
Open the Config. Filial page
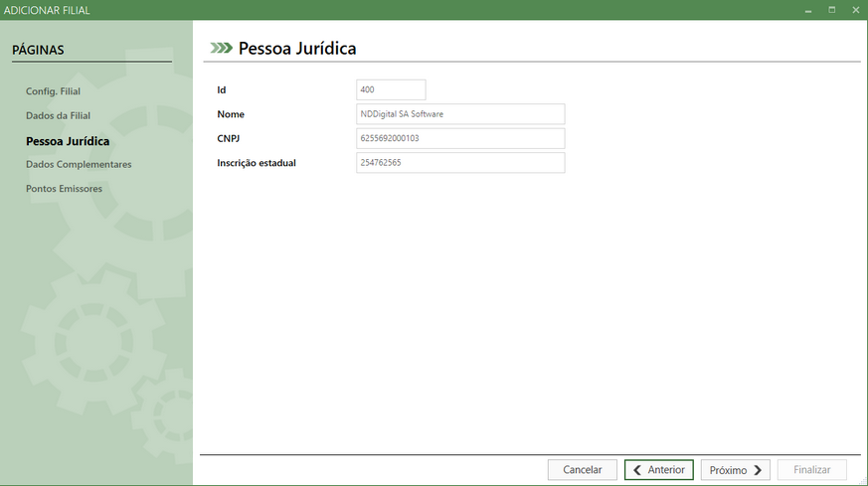point(53,91)
